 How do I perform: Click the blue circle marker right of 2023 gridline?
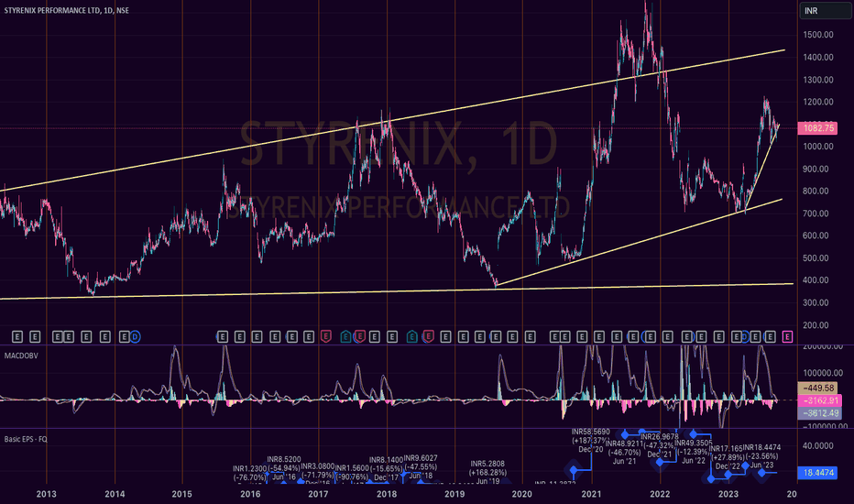pos(745,336)
